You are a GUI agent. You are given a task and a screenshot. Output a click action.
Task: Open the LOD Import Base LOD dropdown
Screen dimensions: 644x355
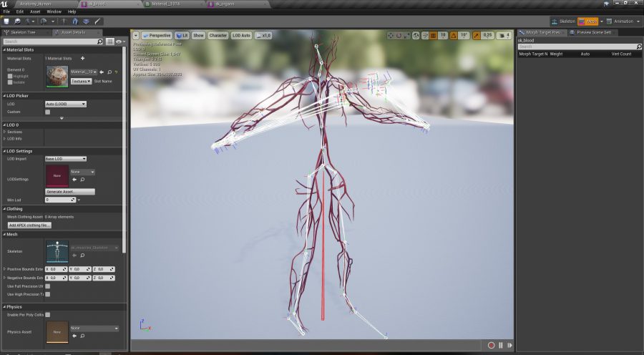pyautogui.click(x=66, y=159)
